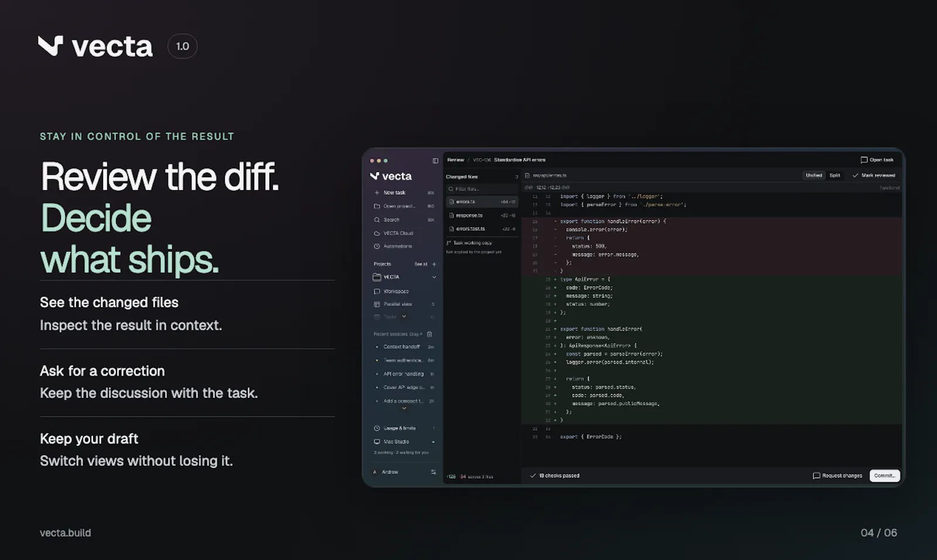Click the 1.0 version badge
This screenshot has width=937, height=560.
point(183,46)
